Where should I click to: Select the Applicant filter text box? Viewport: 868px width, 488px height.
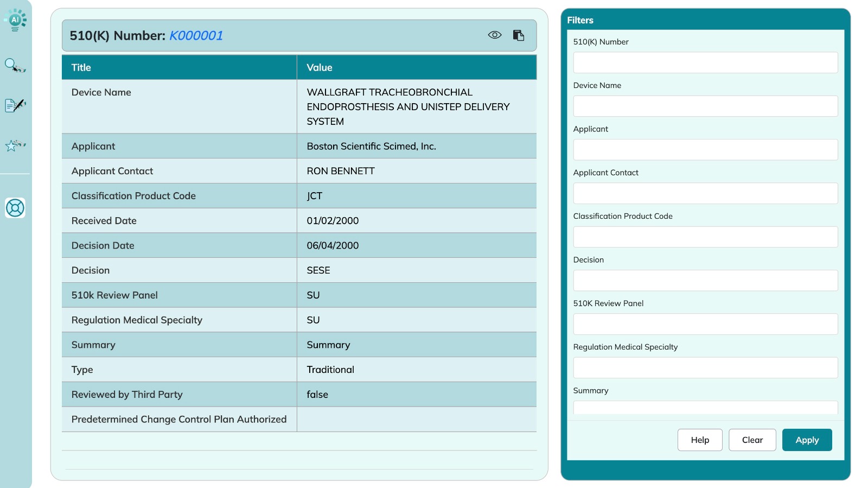[x=705, y=150]
